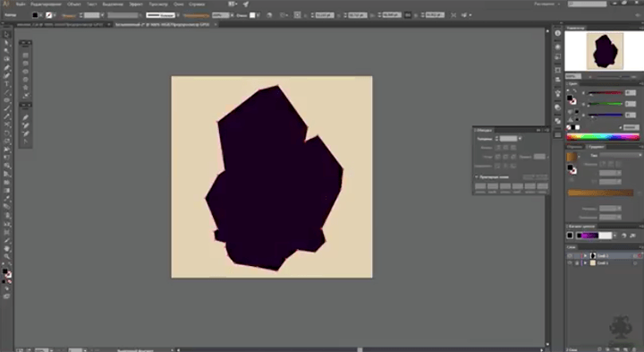Open the Окно menu

point(178,4)
